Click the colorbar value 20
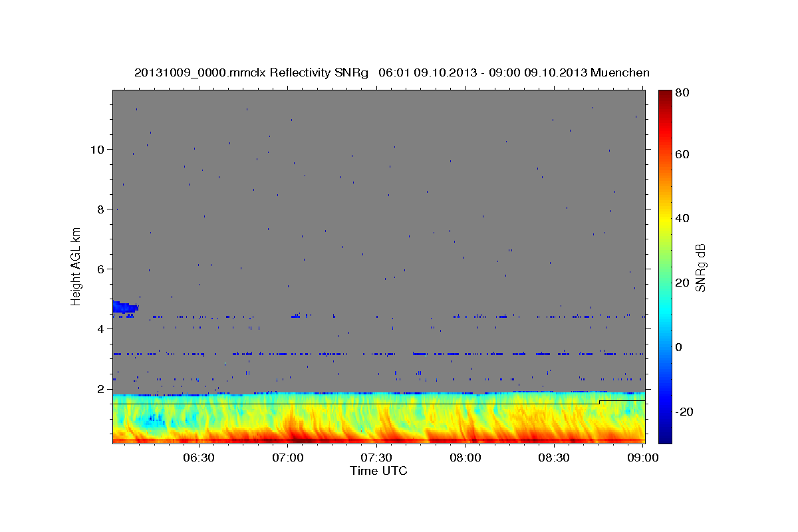Screen dimensions: 798x532 [683, 283]
